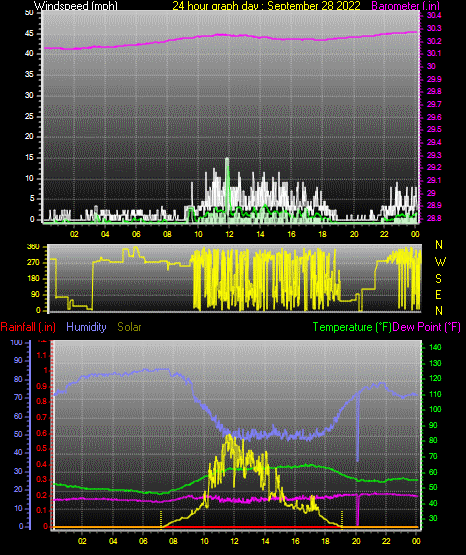This screenshot has height=555, width=466.
Task: Click hour 12 under the windspeed graph
Action: click(229, 234)
